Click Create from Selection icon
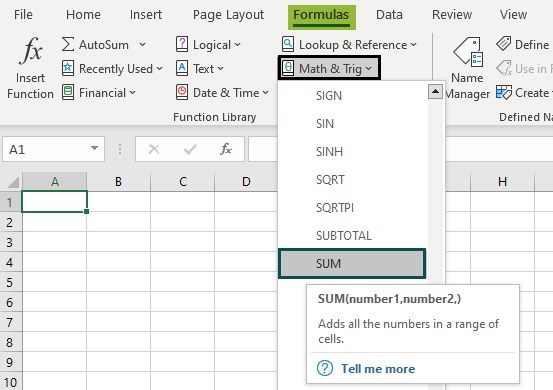Screen dimensions: 553x390 (x=503, y=92)
